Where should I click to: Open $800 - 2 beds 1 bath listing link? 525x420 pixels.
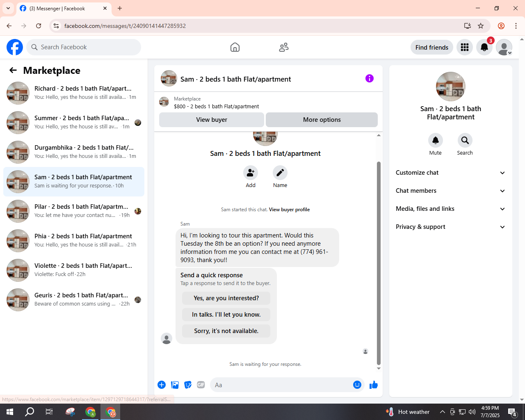[x=216, y=106]
